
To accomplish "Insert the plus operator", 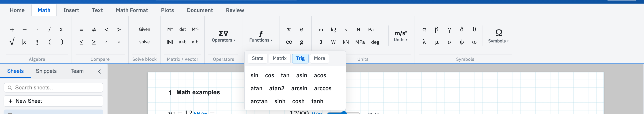I will 12,30.
